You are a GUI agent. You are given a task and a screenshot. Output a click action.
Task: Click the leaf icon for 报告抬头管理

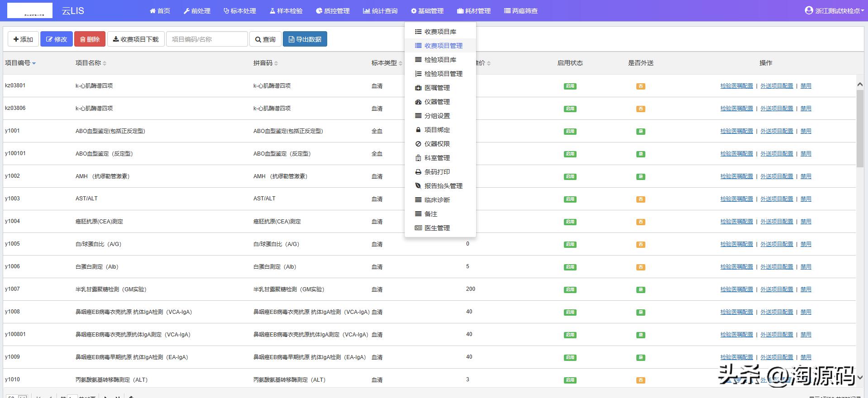click(418, 186)
